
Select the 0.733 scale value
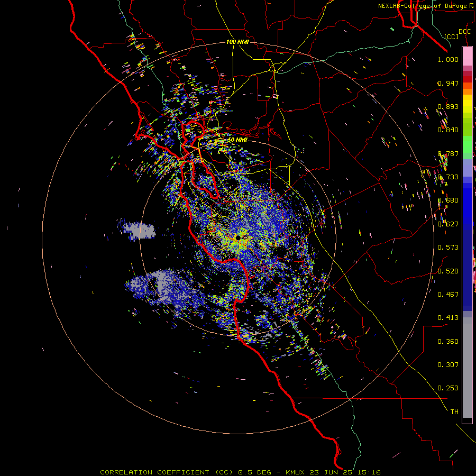pyautogui.click(x=448, y=177)
